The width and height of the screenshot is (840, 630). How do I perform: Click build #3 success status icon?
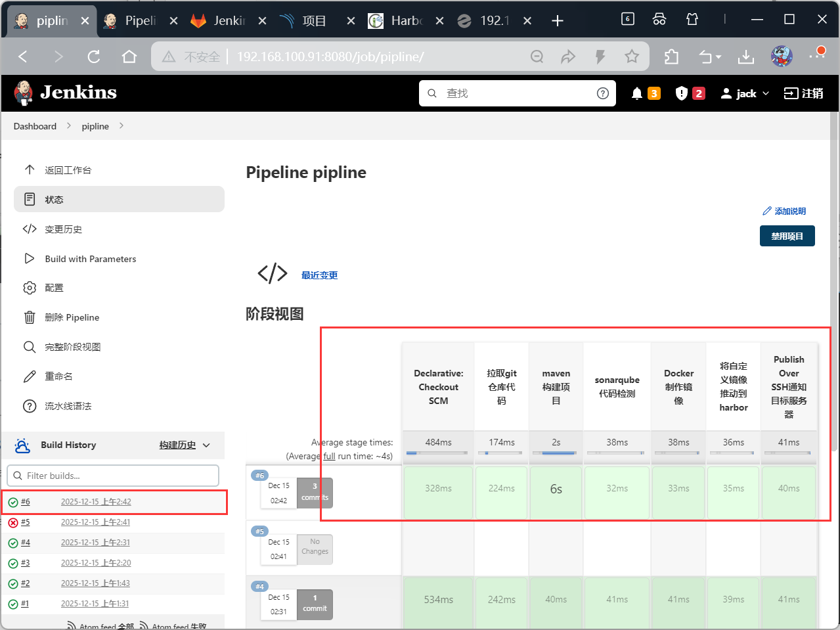coord(12,564)
